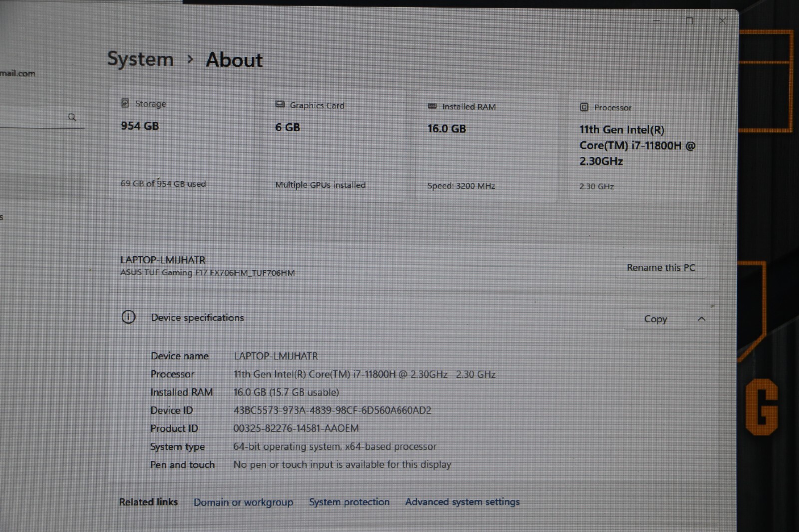
Task: Select text 'Multiple GPUs installed'
Action: (320, 185)
